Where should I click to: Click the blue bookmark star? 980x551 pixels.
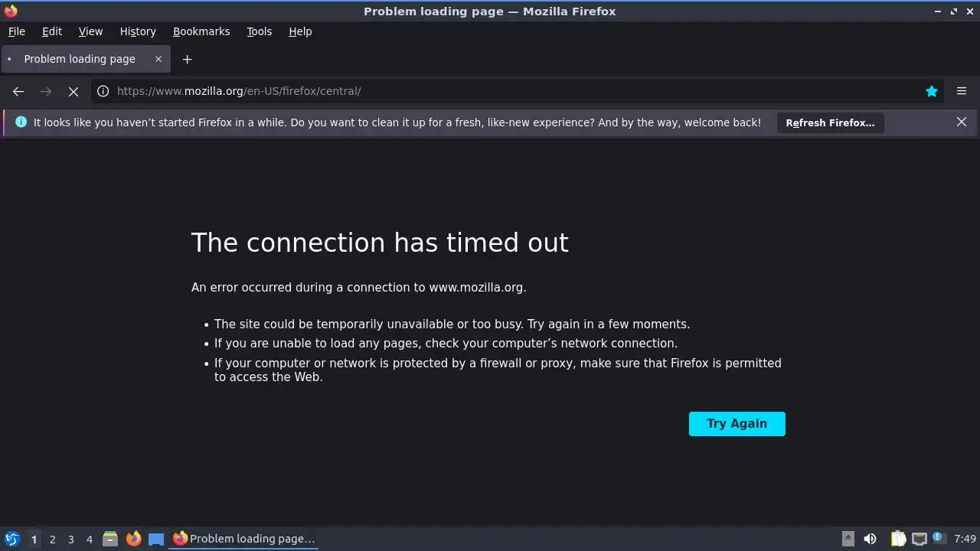[x=932, y=91]
